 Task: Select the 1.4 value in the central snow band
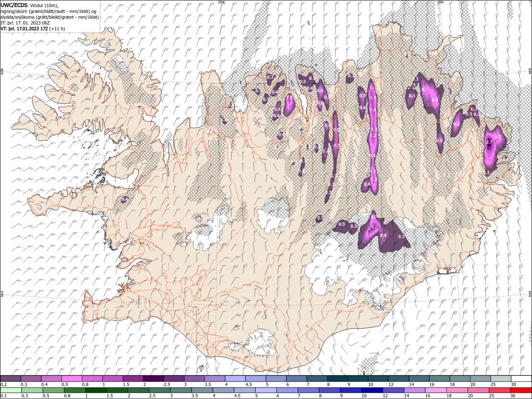point(373,110)
